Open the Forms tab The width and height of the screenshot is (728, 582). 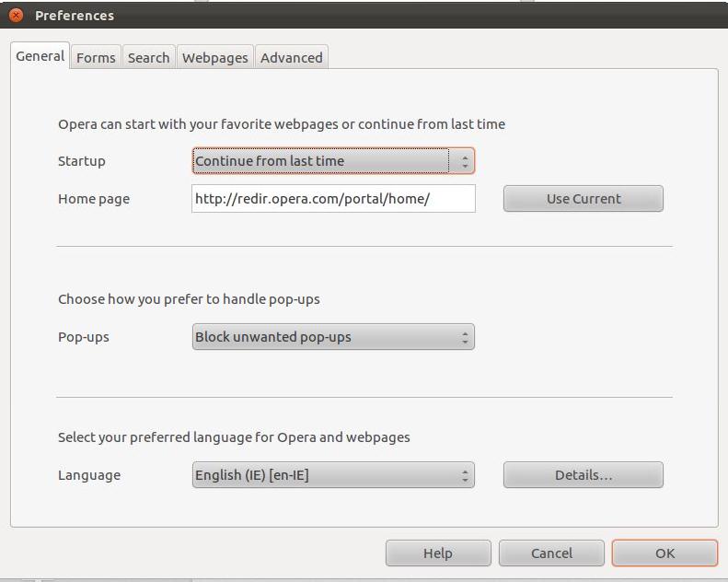tap(96, 57)
